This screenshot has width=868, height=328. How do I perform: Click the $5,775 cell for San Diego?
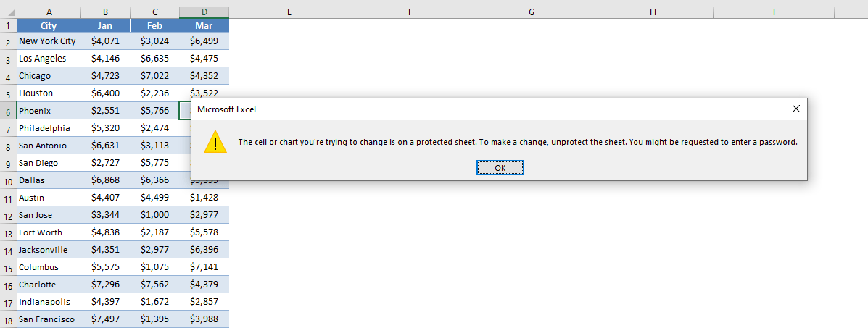[x=154, y=163]
